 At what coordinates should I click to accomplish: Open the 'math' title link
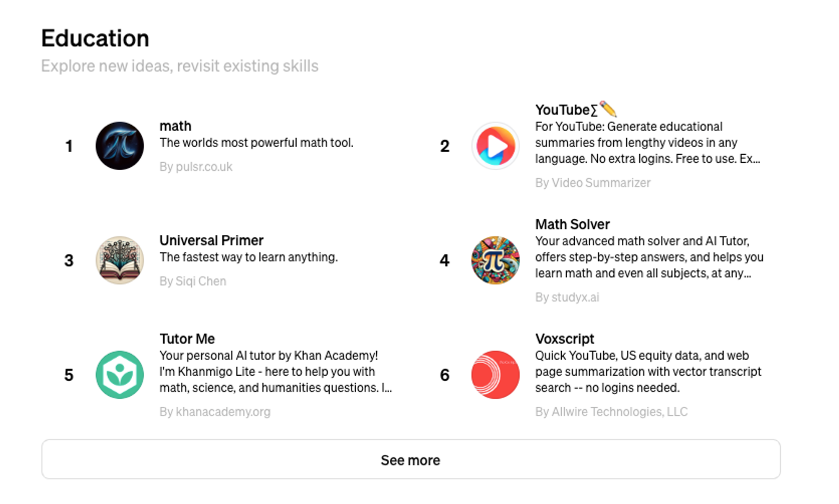pyautogui.click(x=175, y=126)
